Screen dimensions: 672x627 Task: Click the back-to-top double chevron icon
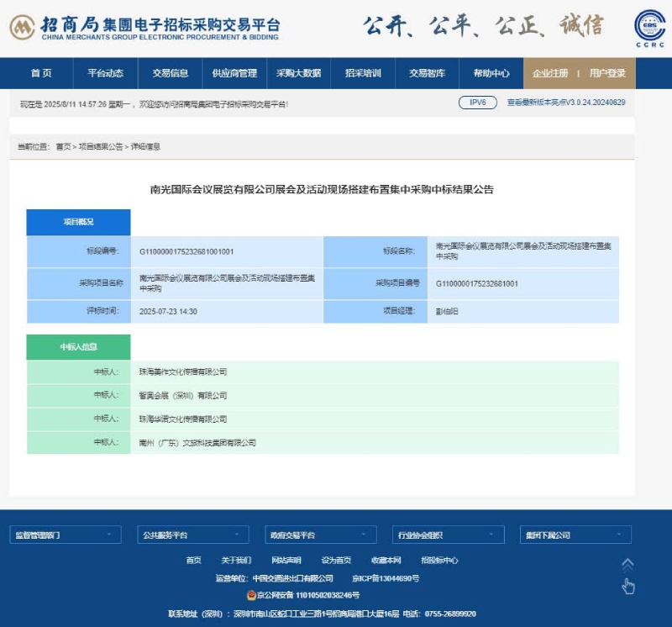627,565
